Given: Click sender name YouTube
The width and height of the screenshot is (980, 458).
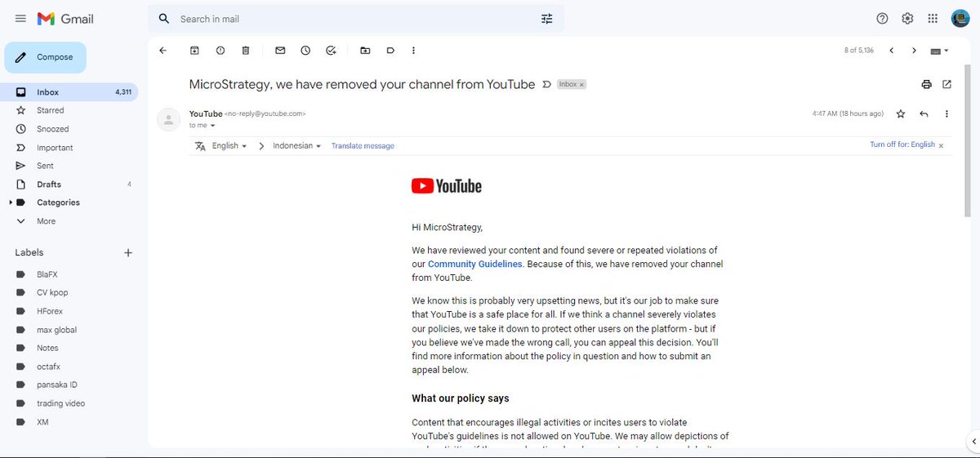Looking at the screenshot, I should point(206,113).
